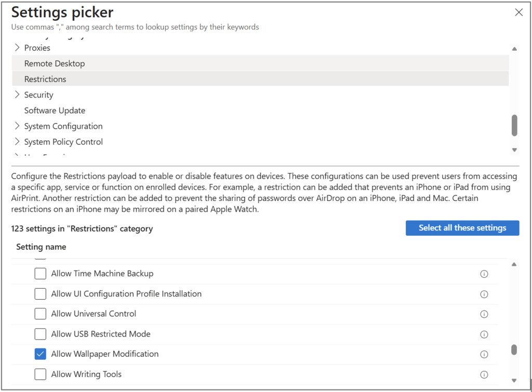Select the Remote Desktop category
The width and height of the screenshot is (532, 392).
pos(55,63)
